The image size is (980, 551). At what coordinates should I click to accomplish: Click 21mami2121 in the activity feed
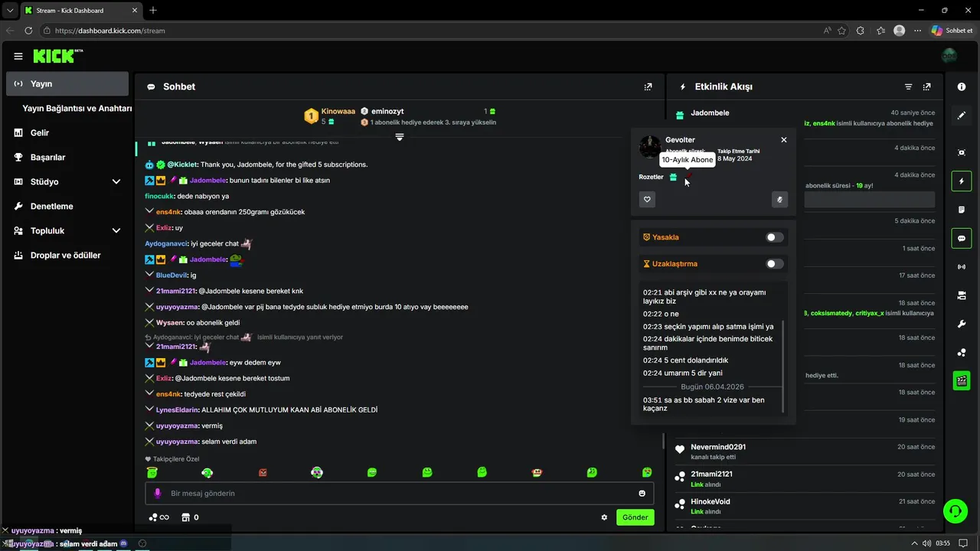[x=711, y=474]
